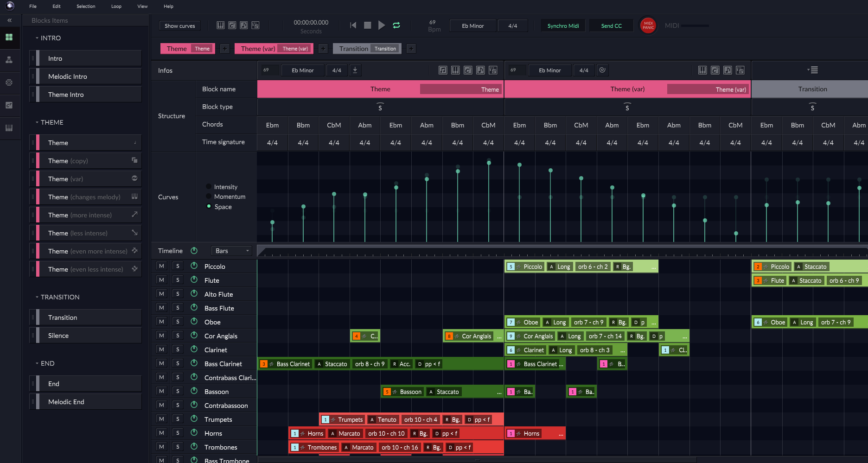Image resolution: width=868 pixels, height=463 pixels.
Task: Open the Loop menu
Action: tap(116, 6)
